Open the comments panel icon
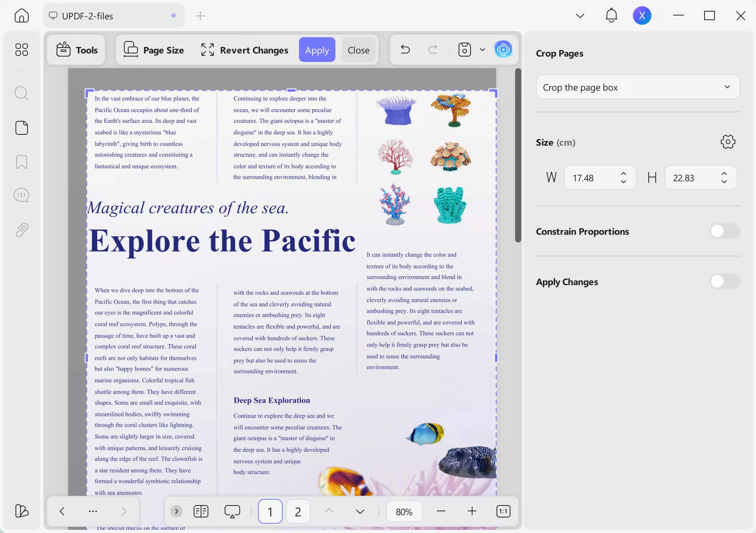The height and width of the screenshot is (533, 756). (21, 195)
